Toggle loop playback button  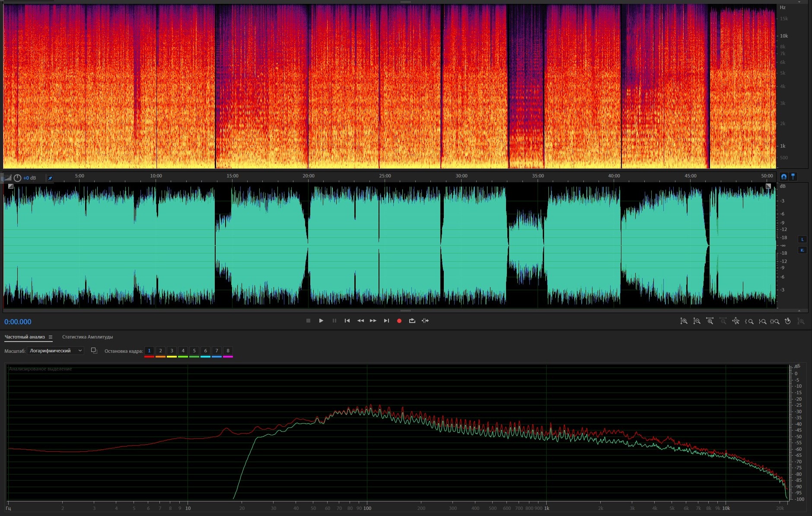[x=412, y=321]
